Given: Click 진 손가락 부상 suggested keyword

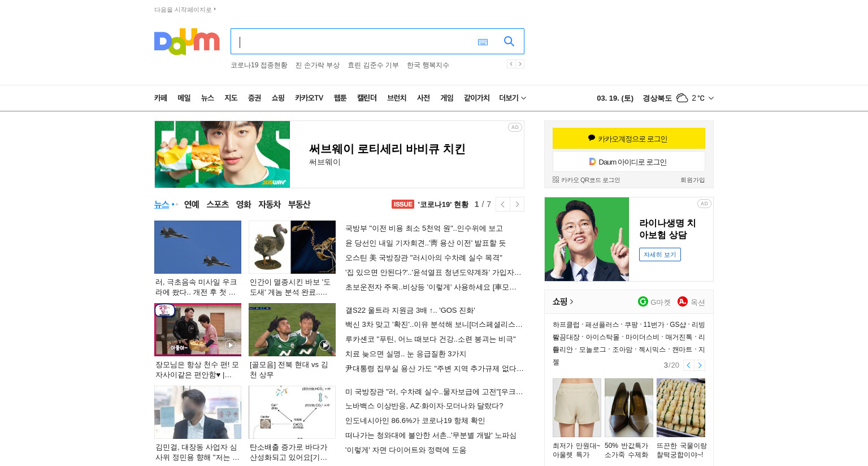Looking at the screenshot, I should 318,65.
